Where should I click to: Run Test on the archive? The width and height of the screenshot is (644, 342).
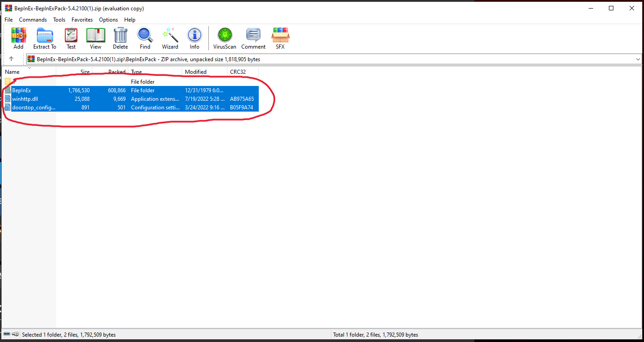pos(71,35)
